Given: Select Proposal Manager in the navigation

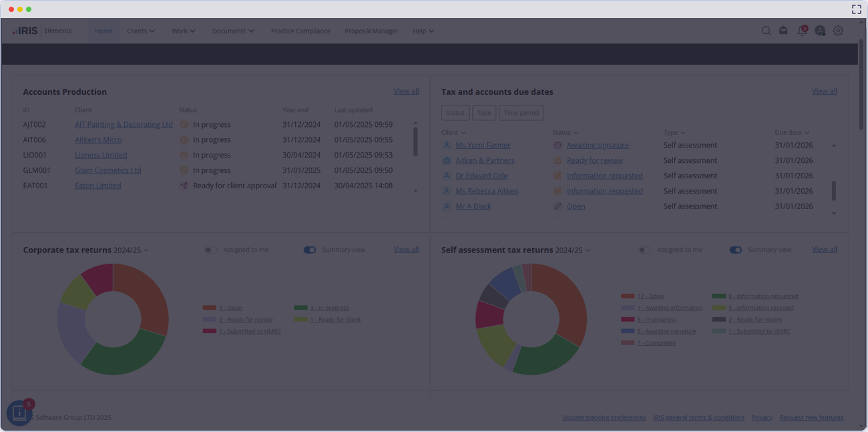Looking at the screenshot, I should (371, 31).
